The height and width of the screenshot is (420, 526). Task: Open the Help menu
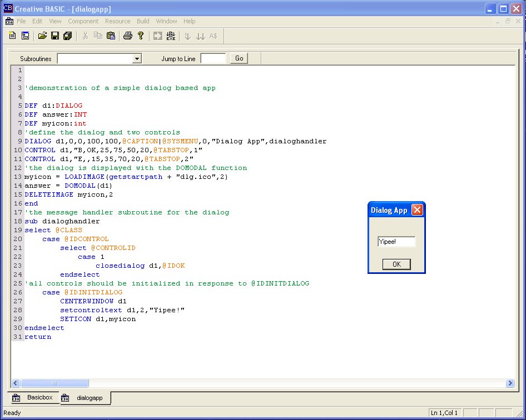[x=189, y=21]
